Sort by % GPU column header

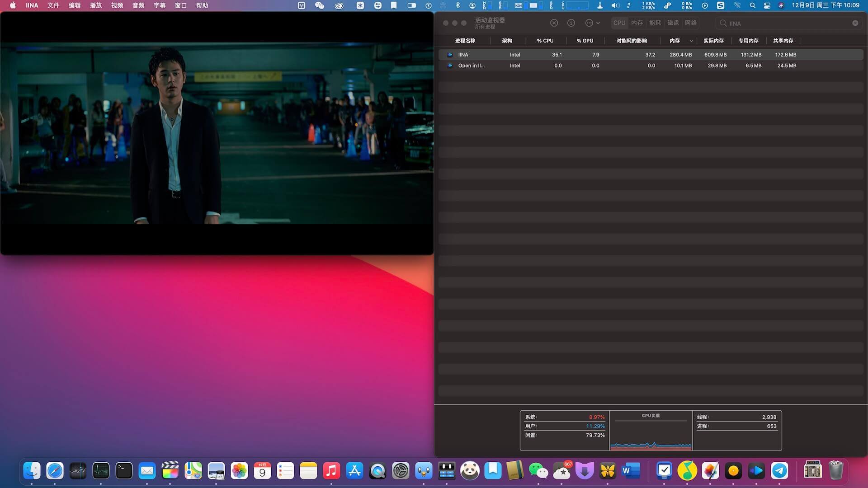585,41
